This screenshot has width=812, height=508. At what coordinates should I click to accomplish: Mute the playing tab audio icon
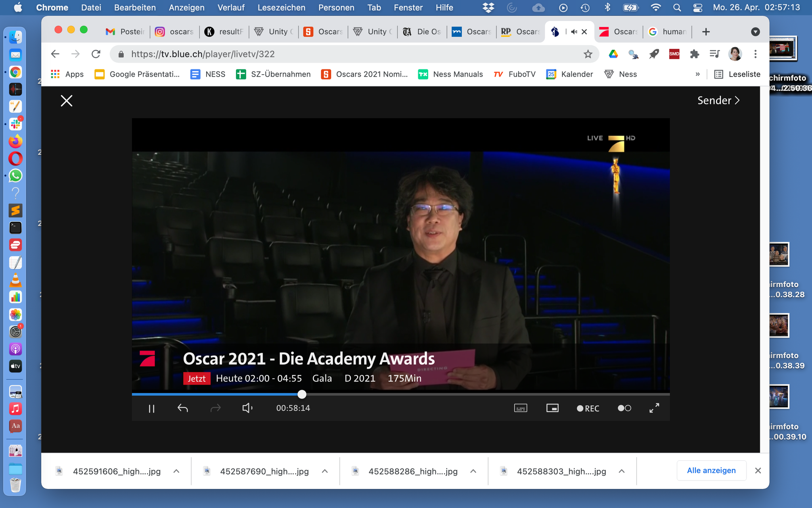[x=574, y=32]
